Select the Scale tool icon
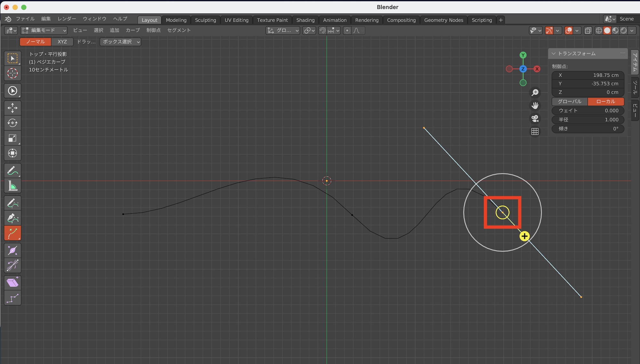The width and height of the screenshot is (640, 364). coord(12,138)
